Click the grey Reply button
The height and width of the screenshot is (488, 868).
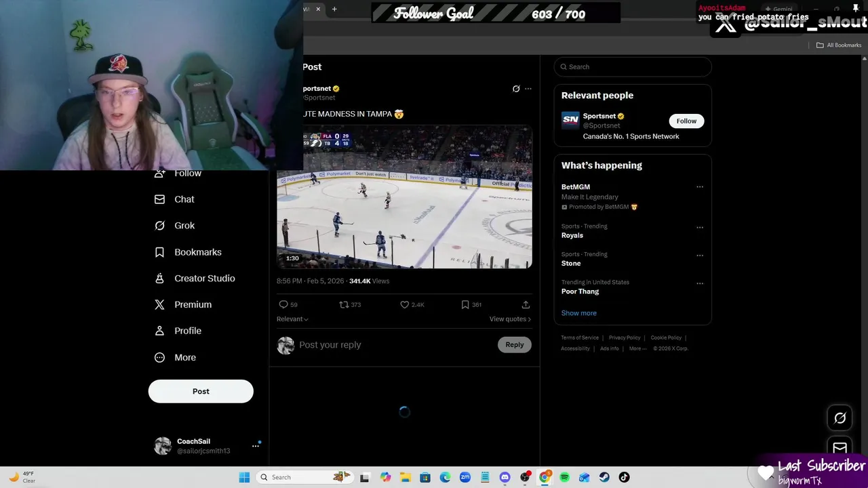515,345
